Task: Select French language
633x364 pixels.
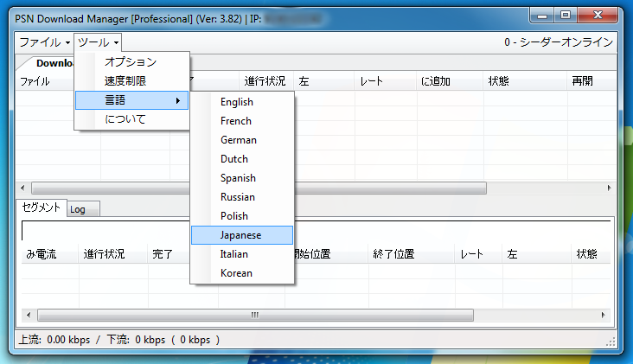Action: [x=242, y=121]
